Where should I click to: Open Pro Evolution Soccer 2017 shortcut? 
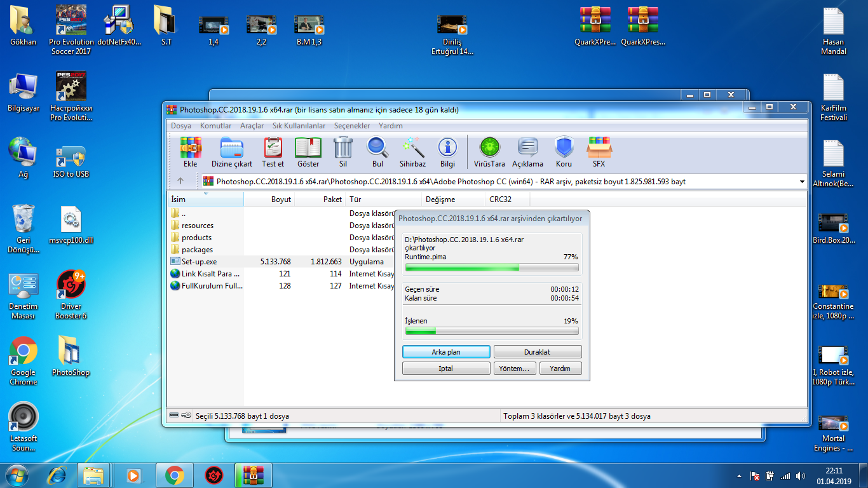click(x=71, y=30)
